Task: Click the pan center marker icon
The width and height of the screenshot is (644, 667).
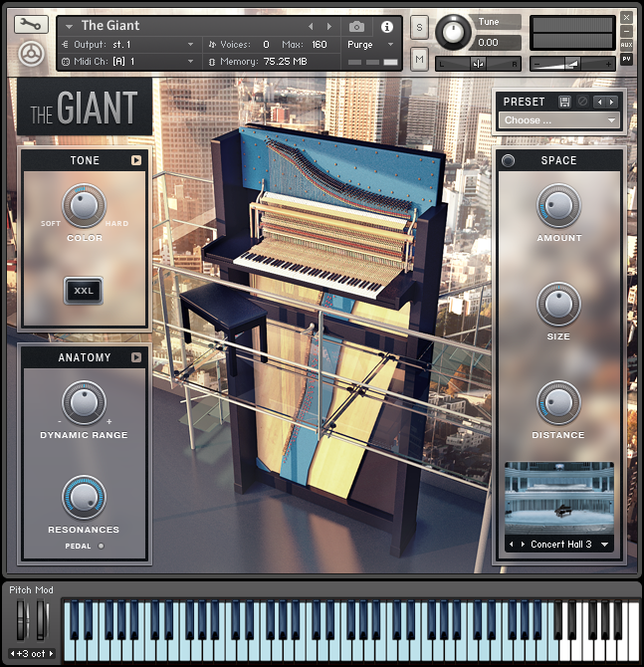Action: tap(478, 65)
